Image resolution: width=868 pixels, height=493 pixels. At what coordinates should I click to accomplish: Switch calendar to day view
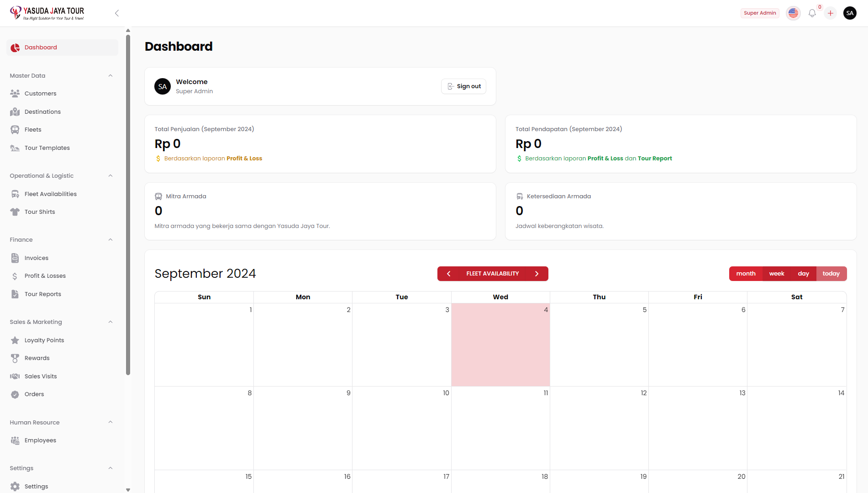tap(804, 274)
